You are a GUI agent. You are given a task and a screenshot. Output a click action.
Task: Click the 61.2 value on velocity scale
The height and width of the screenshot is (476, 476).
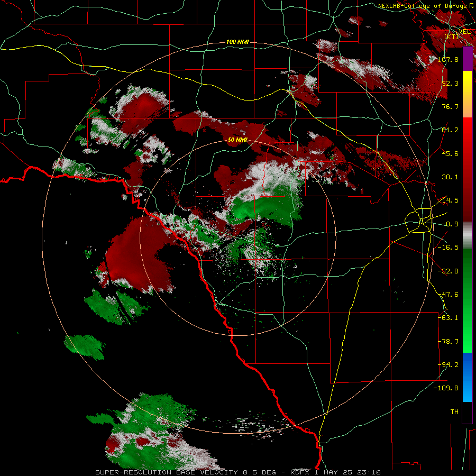click(450, 130)
